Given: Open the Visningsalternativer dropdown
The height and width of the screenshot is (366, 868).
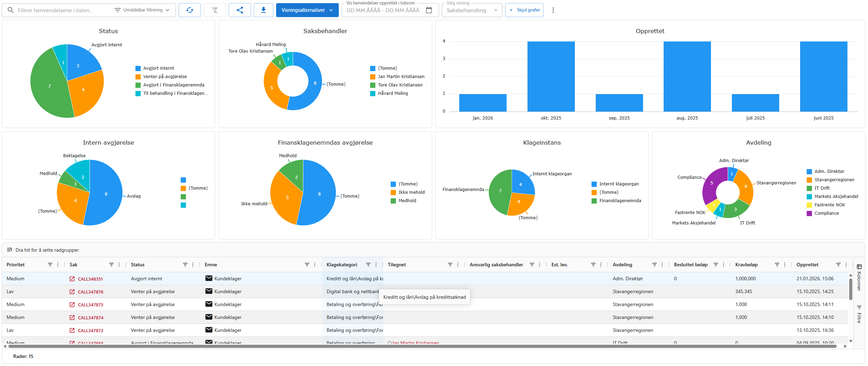Looking at the screenshot, I should click(x=307, y=10).
